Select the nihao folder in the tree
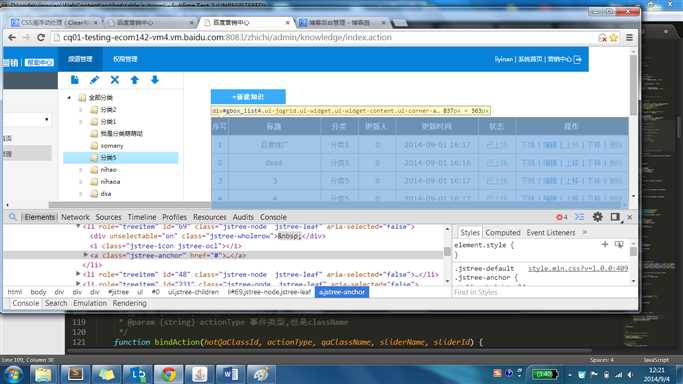Image resolution: width=683 pixels, height=384 pixels. pyautogui.click(x=104, y=170)
